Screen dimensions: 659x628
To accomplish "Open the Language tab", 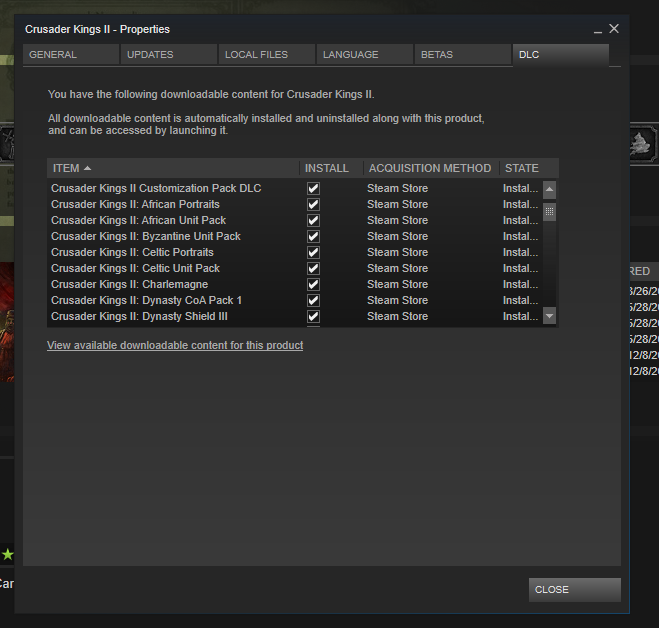I will pyautogui.click(x=364, y=55).
